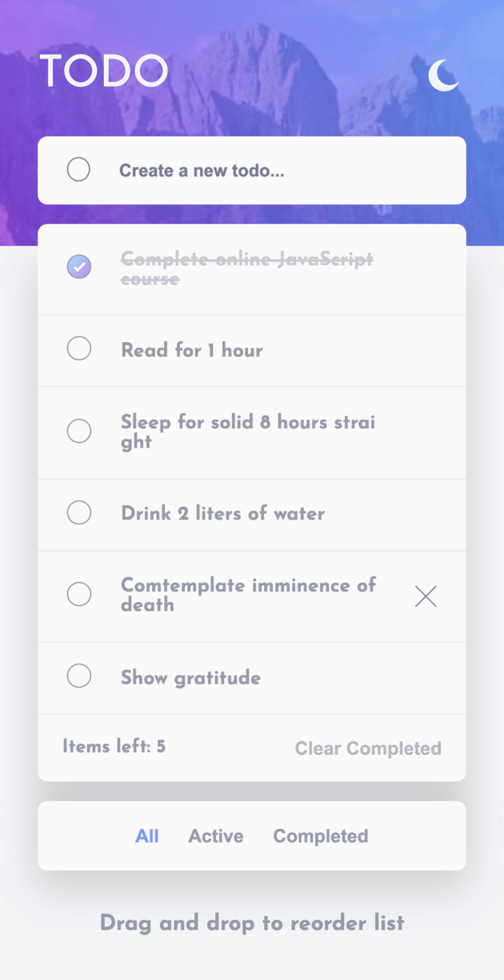This screenshot has width=504, height=980.
Task: Click the 'Drag and drop to reorder list' text
Action: (252, 922)
